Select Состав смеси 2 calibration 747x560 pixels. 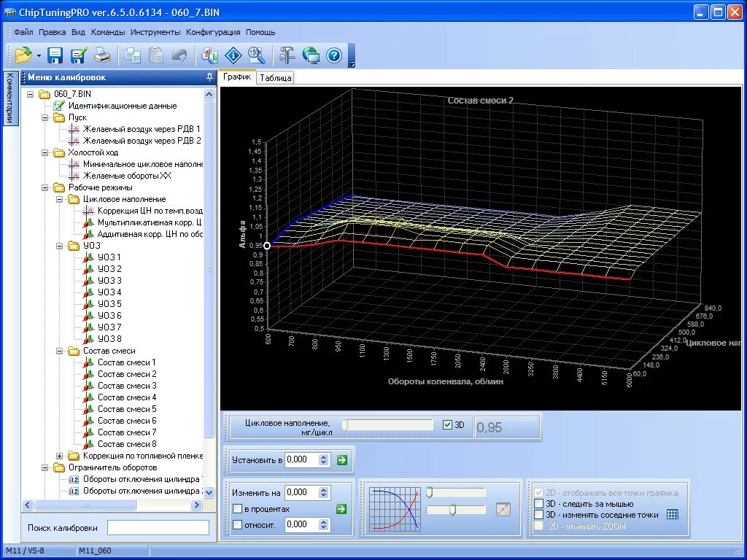(x=127, y=374)
